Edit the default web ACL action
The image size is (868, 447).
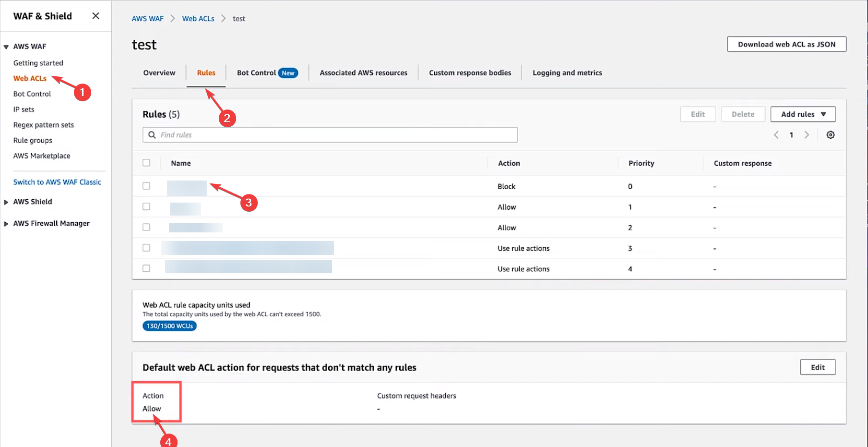click(x=818, y=367)
